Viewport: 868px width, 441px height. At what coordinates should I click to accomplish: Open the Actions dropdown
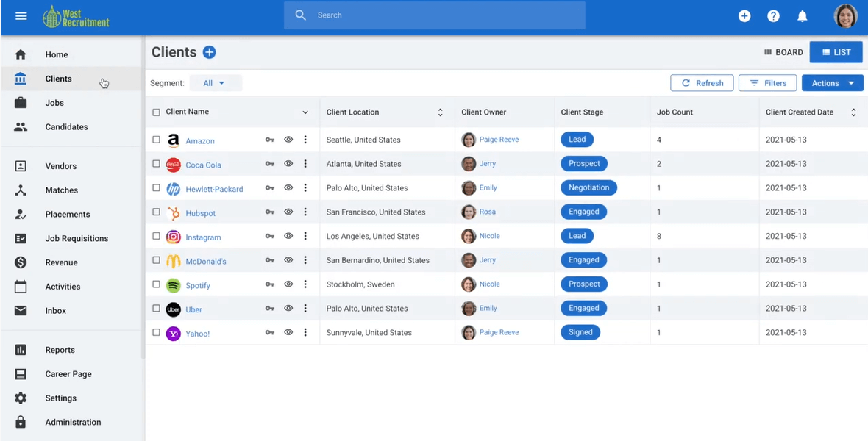pos(833,83)
